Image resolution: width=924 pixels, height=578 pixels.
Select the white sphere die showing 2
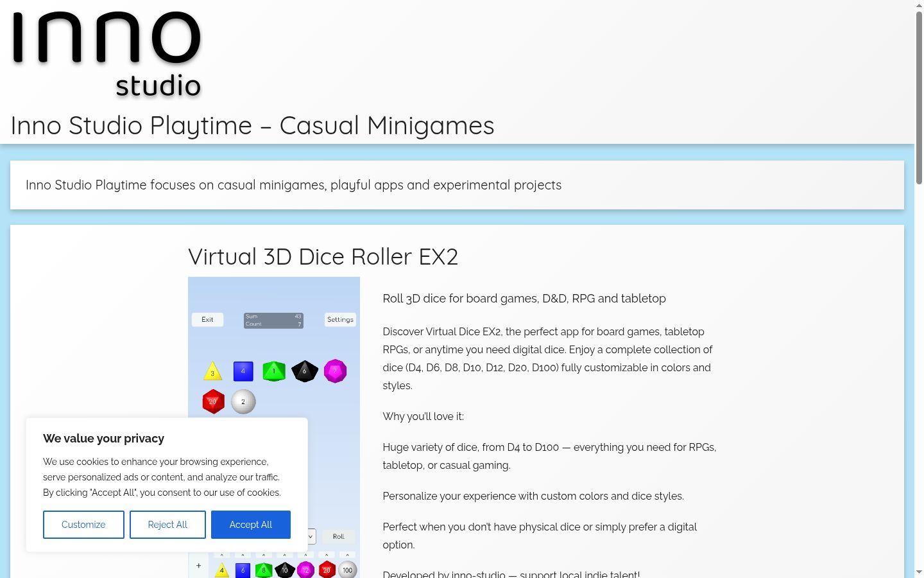point(243,401)
